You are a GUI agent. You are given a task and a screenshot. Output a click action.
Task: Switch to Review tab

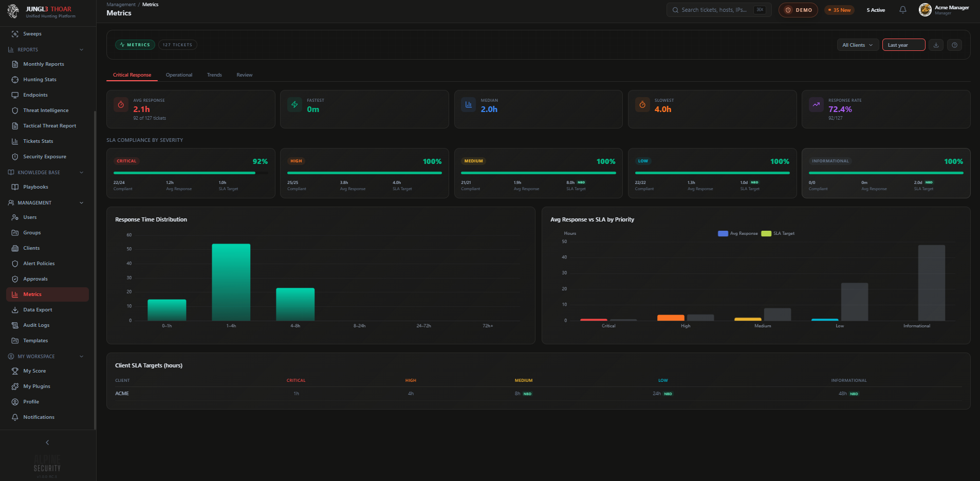245,75
